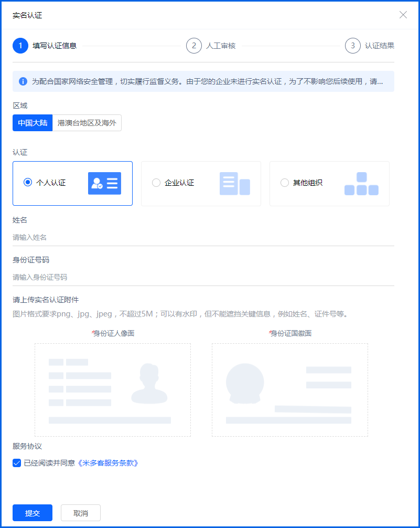This screenshot has width=420, height=528.
Task: Click 填写认证信息 step label
Action: tap(55, 46)
